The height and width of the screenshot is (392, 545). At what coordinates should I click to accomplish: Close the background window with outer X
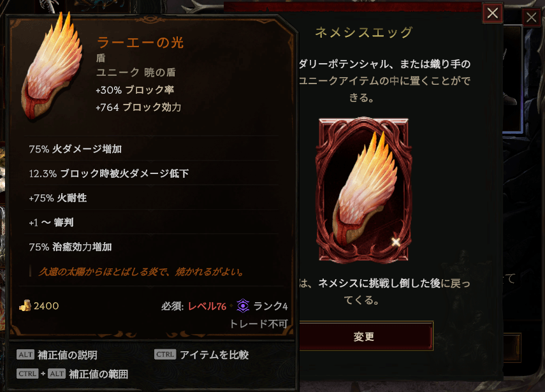click(x=532, y=17)
